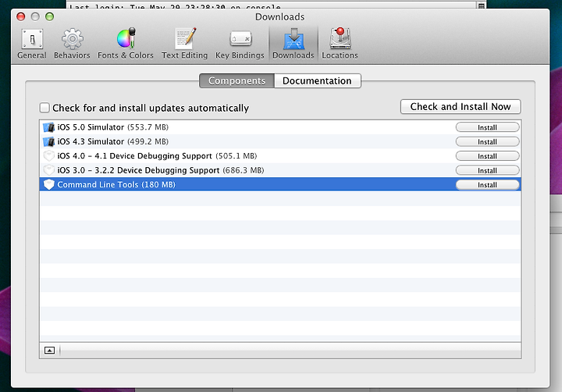Open the Key Bindings preferences pane
Image resolution: width=562 pixels, height=392 pixels.
pos(240,44)
